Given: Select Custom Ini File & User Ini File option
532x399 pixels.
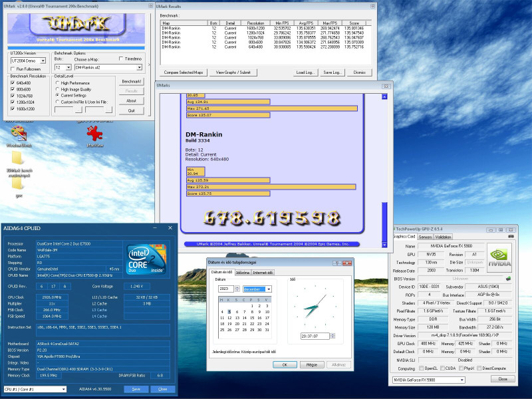Looking at the screenshot, I should pyautogui.click(x=57, y=102).
